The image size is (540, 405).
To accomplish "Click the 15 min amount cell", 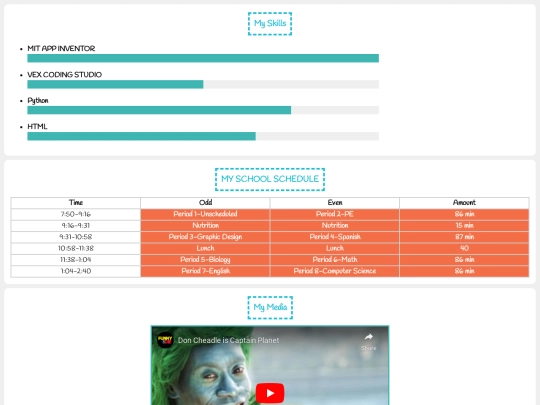I will coord(464,226).
